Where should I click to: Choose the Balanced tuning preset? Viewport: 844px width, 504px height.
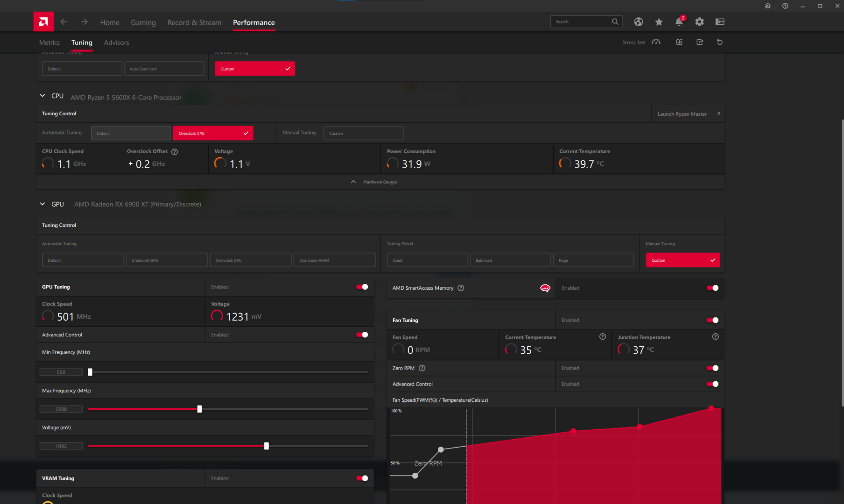tap(510, 260)
